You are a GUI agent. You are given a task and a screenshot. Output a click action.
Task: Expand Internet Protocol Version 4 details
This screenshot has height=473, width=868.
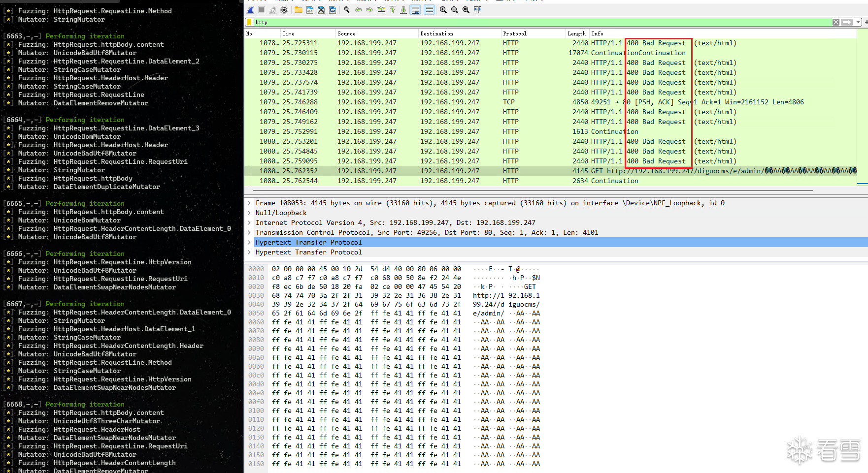point(249,222)
